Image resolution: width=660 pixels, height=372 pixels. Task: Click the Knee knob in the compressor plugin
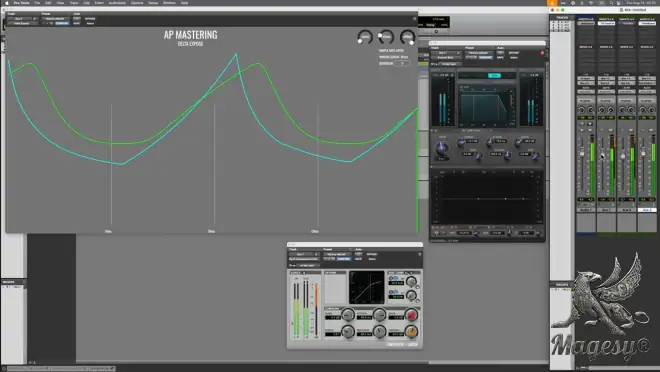point(348,315)
